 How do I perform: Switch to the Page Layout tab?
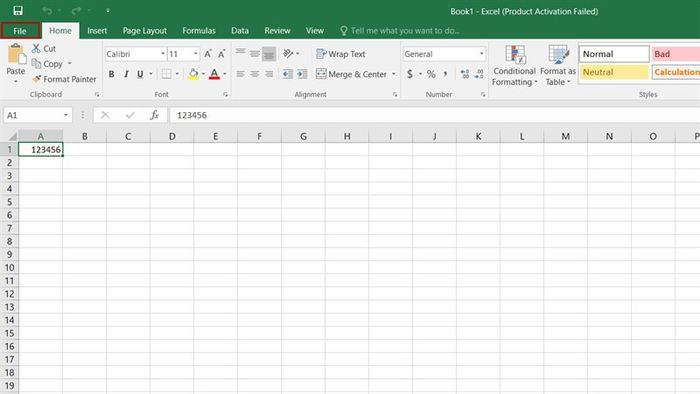click(x=145, y=31)
